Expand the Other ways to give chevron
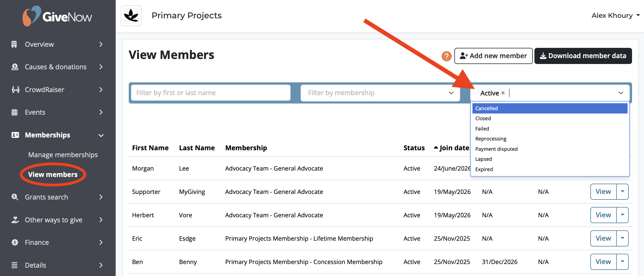Screen dimensions: 644x276 (x=101, y=220)
